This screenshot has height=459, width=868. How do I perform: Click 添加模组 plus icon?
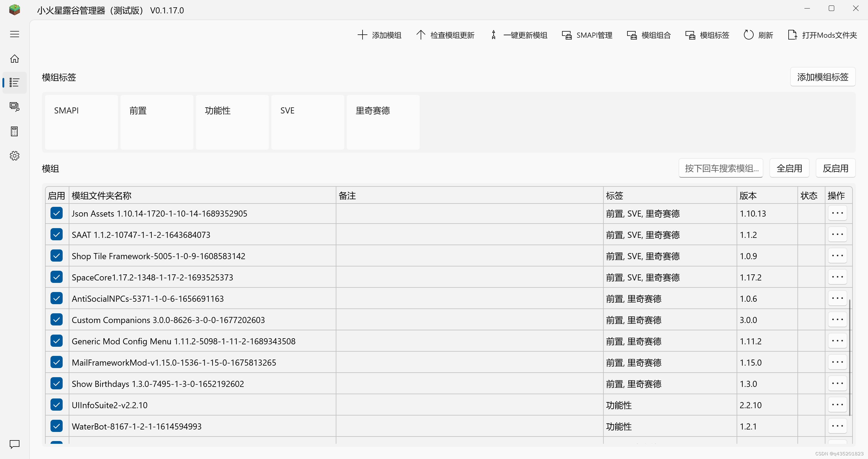362,35
